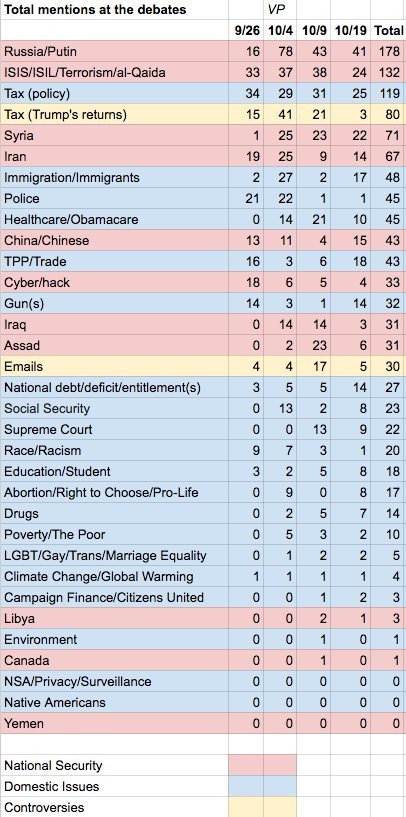
Task: Click the Emails row label cell
Action: (x=114, y=366)
